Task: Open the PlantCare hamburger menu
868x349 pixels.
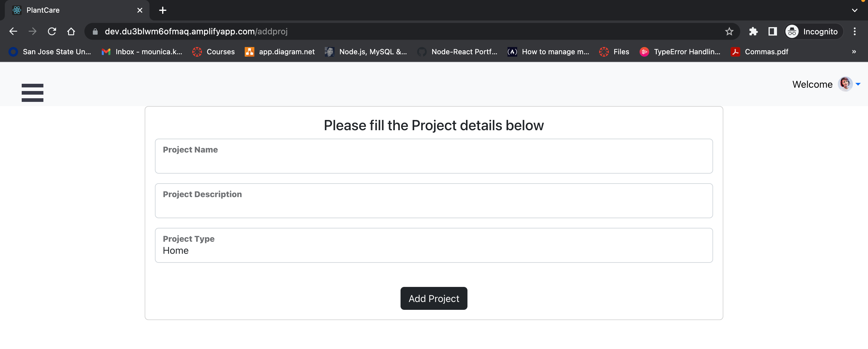Action: 32,93
